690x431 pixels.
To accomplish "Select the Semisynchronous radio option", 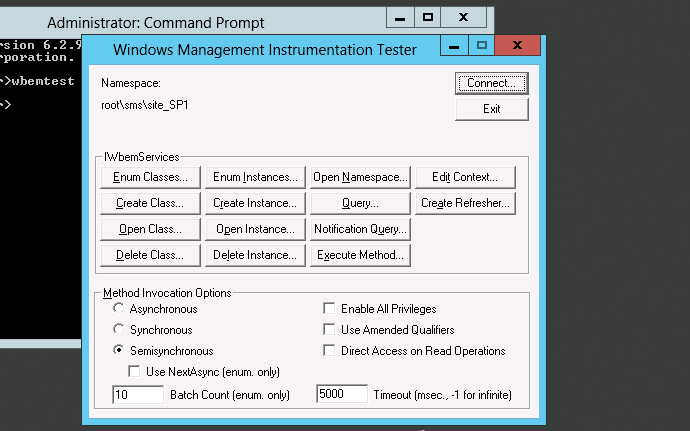I will pyautogui.click(x=118, y=350).
